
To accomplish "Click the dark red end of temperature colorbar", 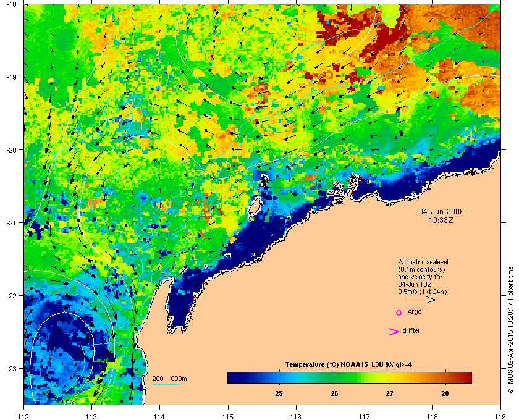I will click(468, 377).
